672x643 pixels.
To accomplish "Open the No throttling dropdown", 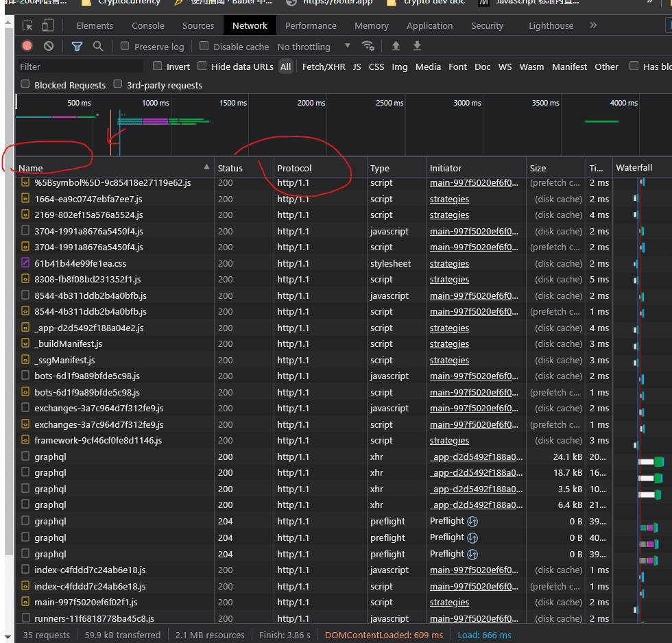I will [x=313, y=47].
